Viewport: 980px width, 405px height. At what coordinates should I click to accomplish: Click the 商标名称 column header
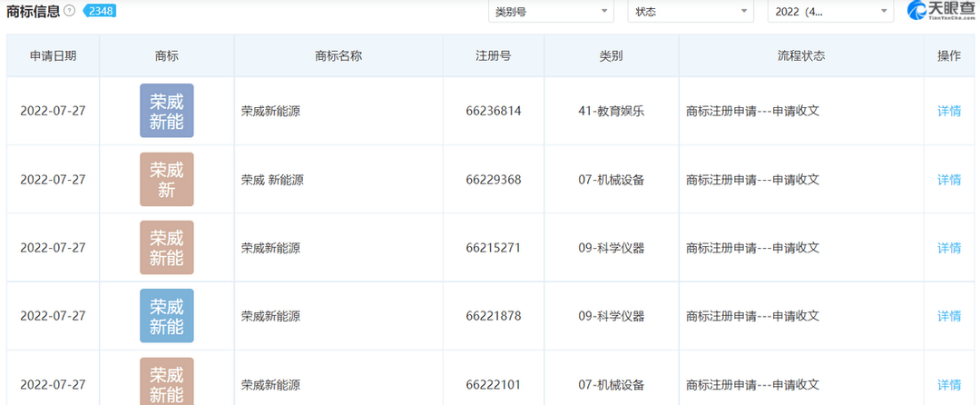[338, 55]
